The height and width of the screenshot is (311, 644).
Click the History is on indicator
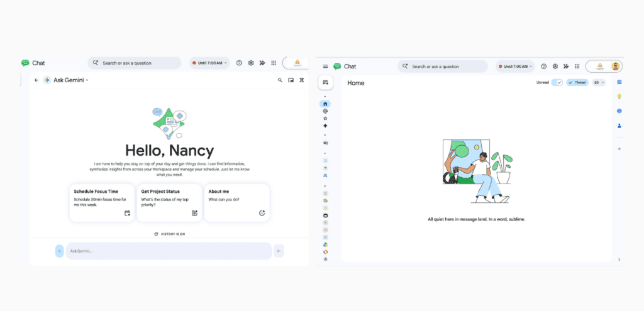(x=170, y=234)
